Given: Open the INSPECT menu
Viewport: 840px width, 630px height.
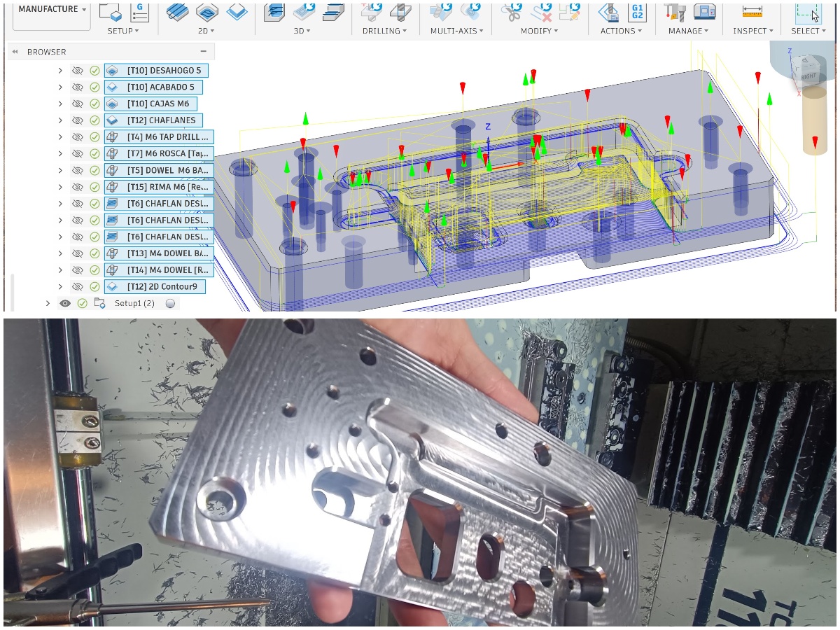Looking at the screenshot, I should (x=753, y=31).
